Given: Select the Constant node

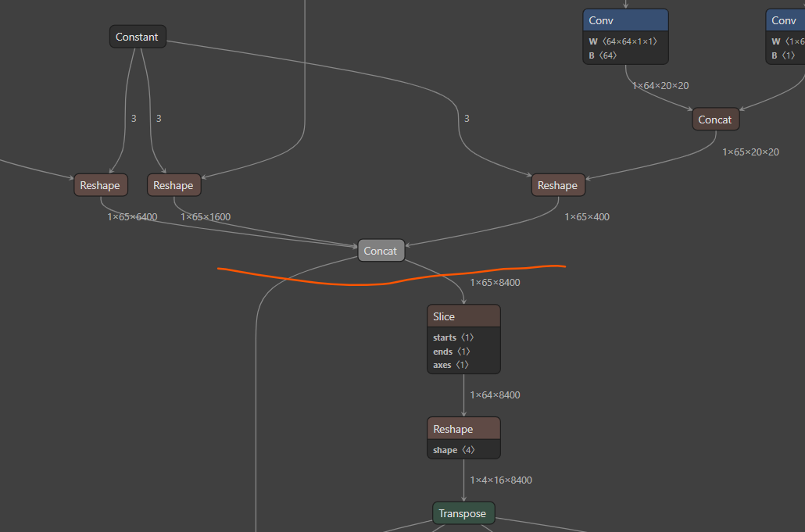Looking at the screenshot, I should (x=137, y=37).
